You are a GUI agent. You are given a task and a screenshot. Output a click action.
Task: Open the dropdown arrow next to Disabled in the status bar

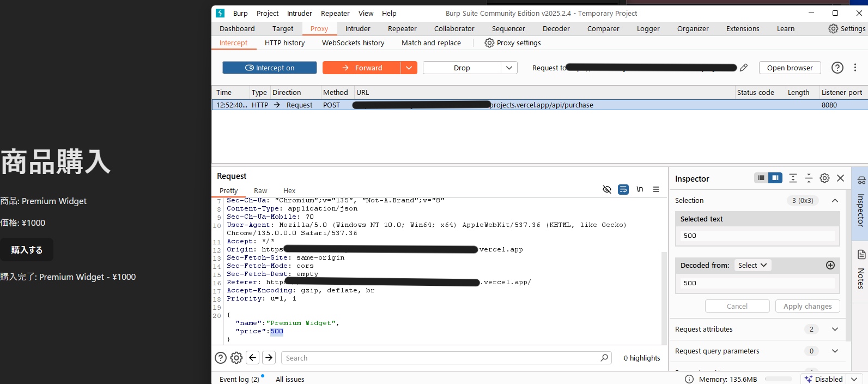[854, 379]
